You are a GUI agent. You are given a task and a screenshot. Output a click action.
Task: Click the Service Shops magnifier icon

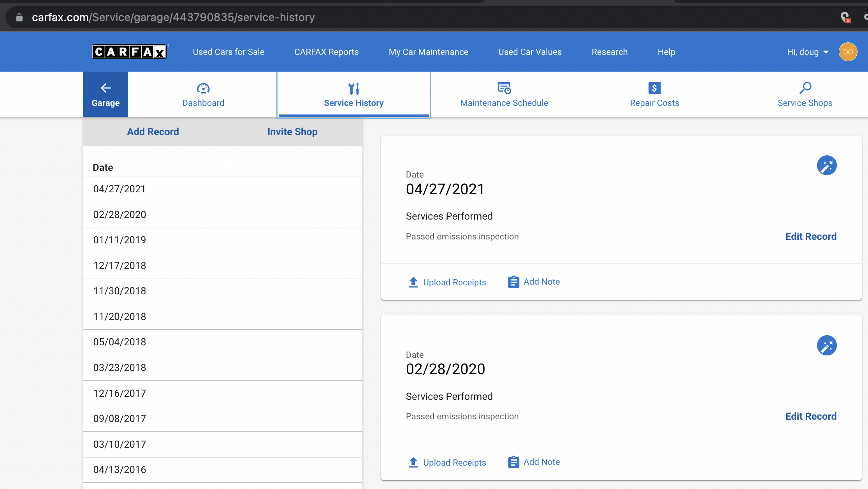(805, 88)
